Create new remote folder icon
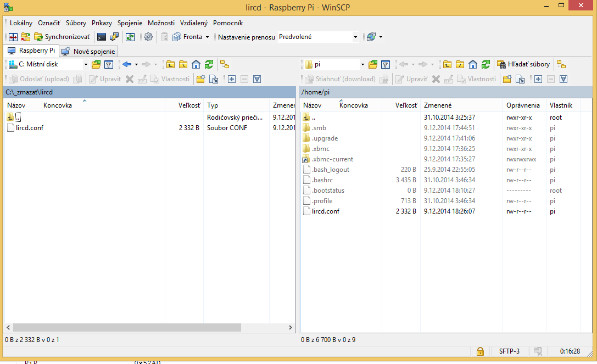 point(507,79)
